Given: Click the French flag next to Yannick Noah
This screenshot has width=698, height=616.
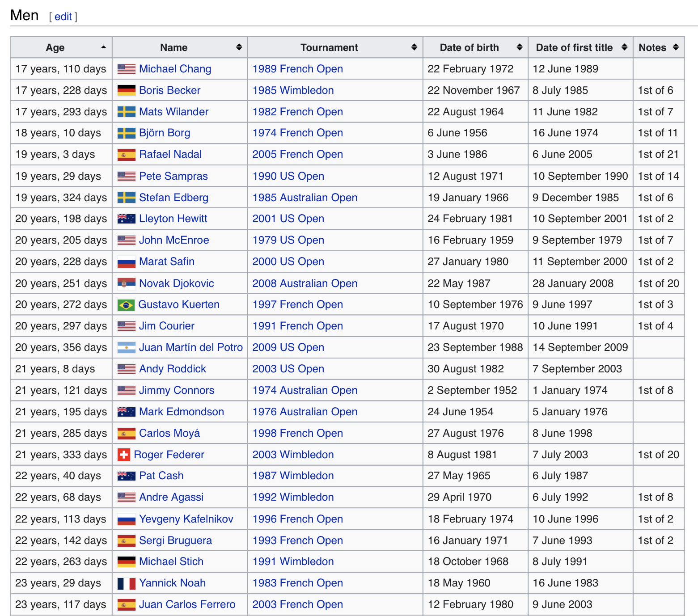Looking at the screenshot, I should (126, 583).
